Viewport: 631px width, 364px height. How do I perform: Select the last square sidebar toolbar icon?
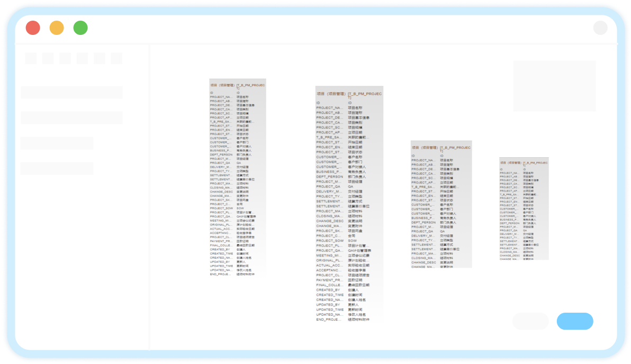point(116,58)
